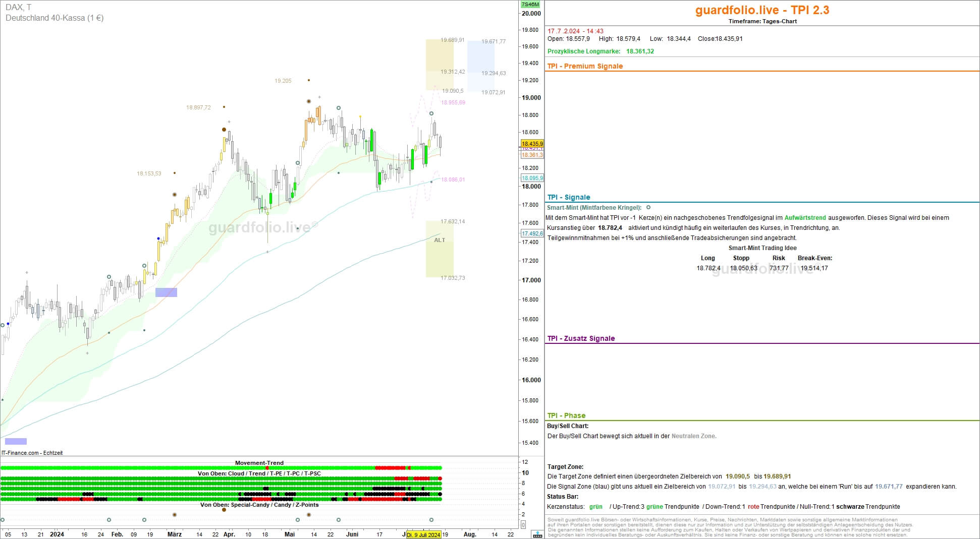Click the blue dot marker on the March rally
Viewport: 980px width, 539px height.
[158, 238]
